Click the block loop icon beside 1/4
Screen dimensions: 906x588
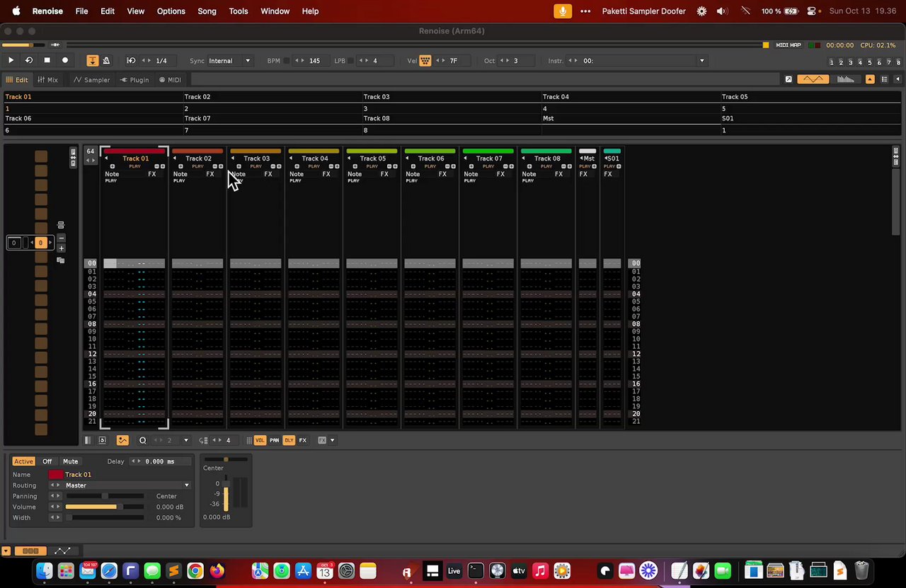(131, 61)
